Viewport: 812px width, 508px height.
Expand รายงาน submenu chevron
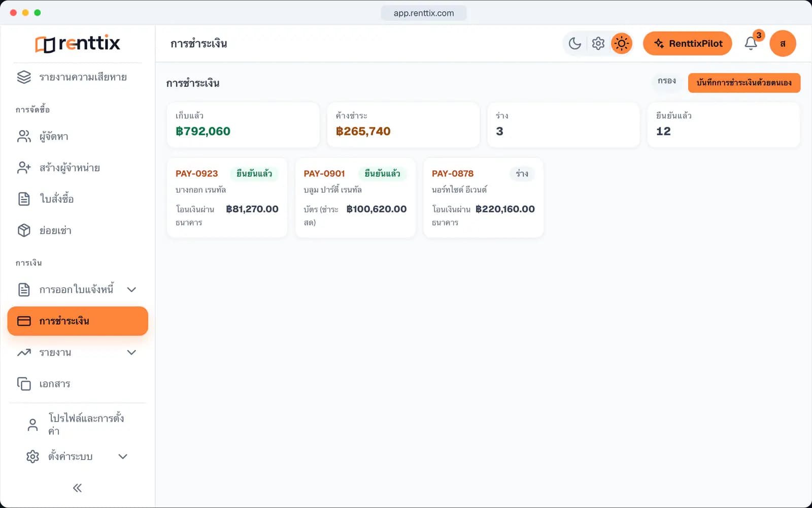click(131, 353)
